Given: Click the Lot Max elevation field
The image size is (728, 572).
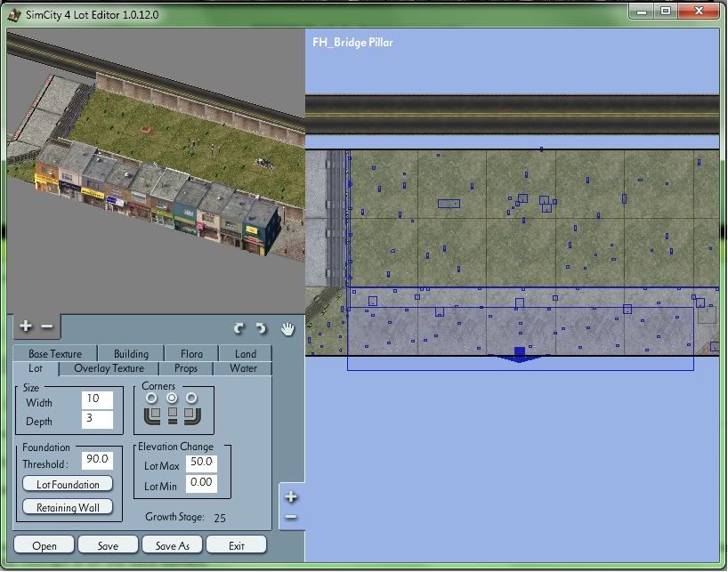Looking at the screenshot, I should pos(201,463).
